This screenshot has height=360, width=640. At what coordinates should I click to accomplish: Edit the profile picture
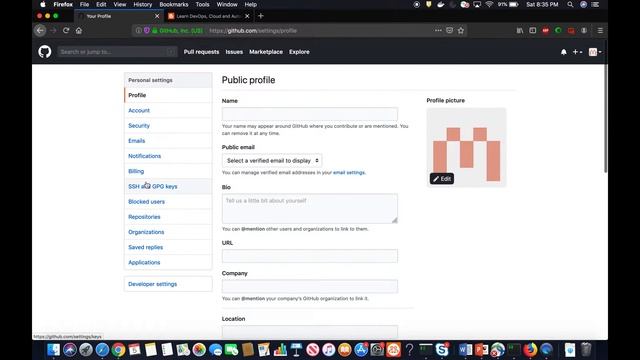[x=442, y=179]
